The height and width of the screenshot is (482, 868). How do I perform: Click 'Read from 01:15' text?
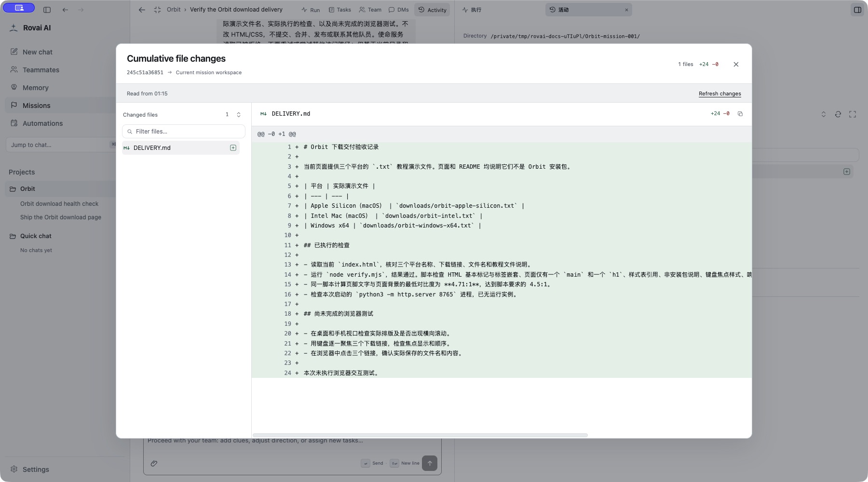click(147, 94)
